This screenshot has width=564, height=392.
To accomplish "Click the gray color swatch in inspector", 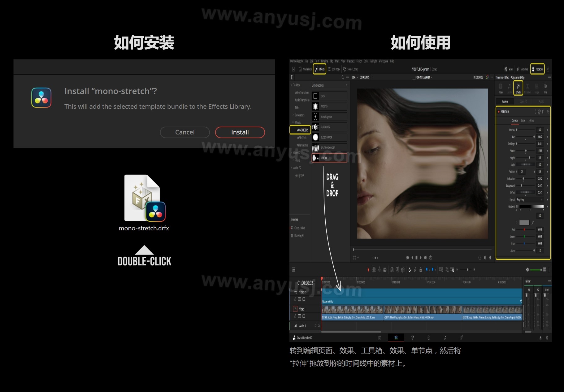I will [524, 223].
